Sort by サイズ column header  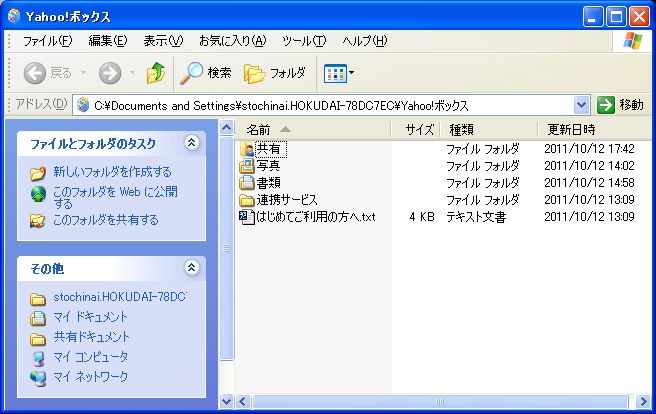415,130
